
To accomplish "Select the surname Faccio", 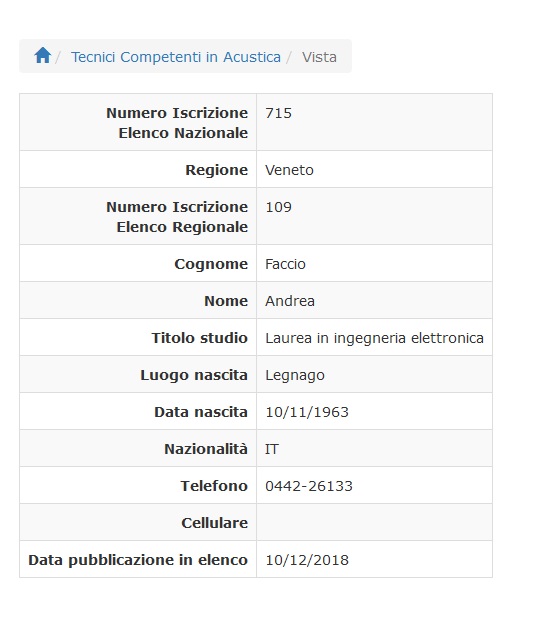I will 285,264.
